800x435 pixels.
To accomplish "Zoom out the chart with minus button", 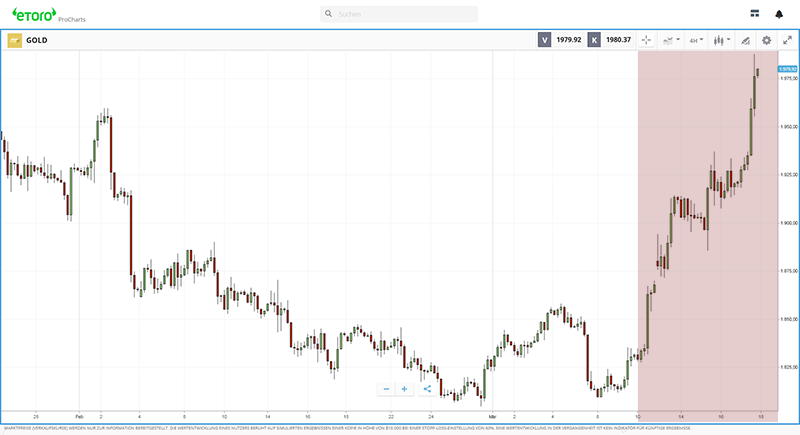I will [x=386, y=389].
